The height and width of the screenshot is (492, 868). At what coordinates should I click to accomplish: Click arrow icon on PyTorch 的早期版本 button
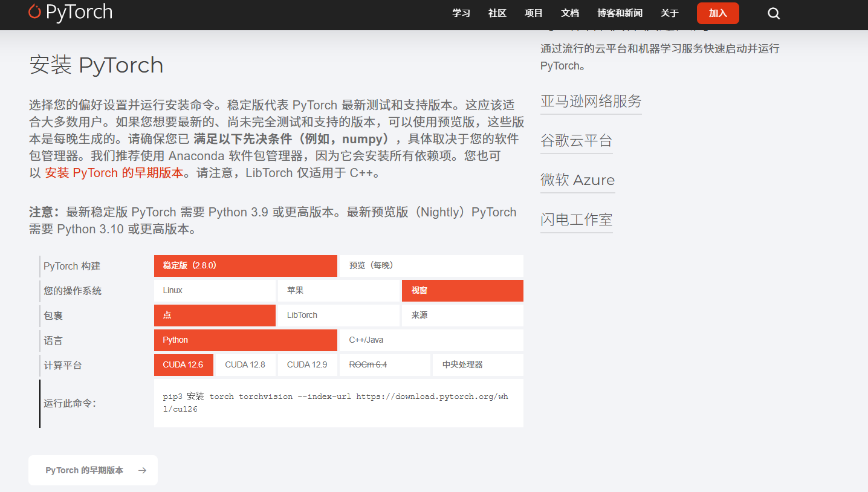pos(142,470)
